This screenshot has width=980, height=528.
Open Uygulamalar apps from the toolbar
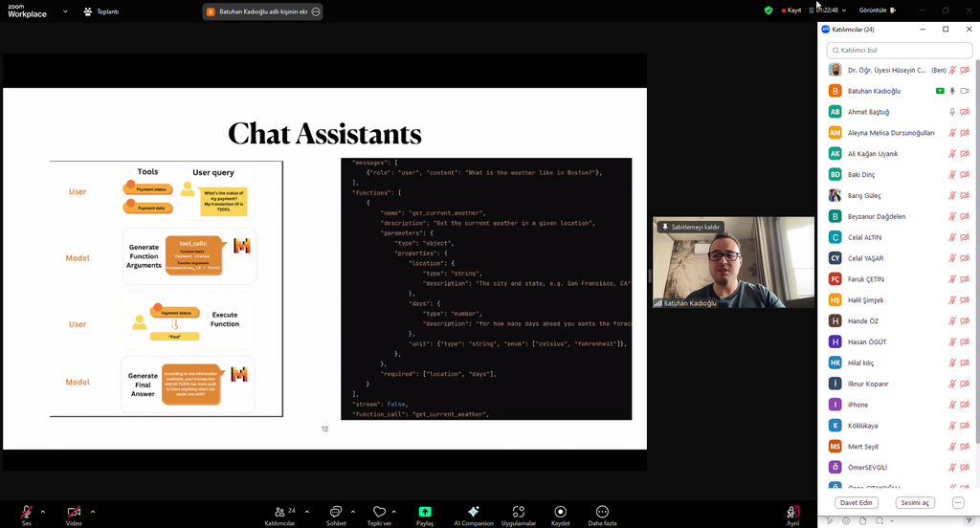click(518, 515)
